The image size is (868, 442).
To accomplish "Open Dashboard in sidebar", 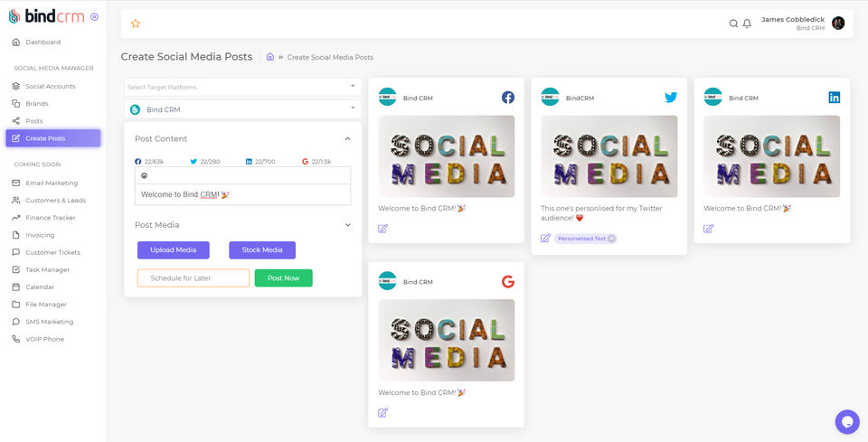I will click(43, 42).
